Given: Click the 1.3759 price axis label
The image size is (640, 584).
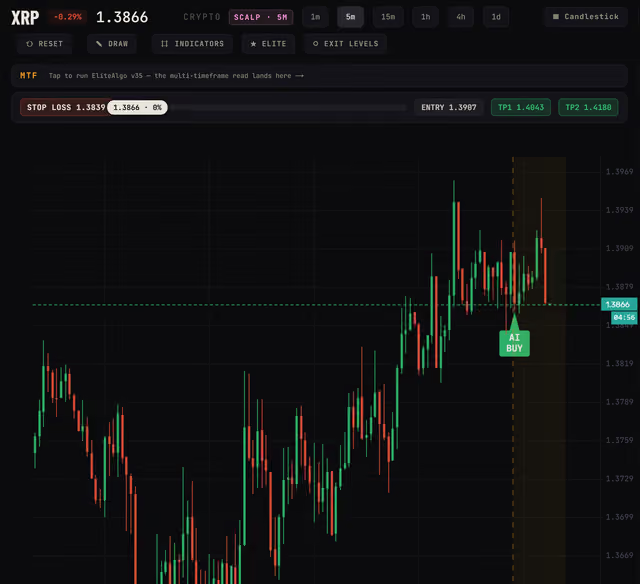Looking at the screenshot, I should pyautogui.click(x=619, y=440).
